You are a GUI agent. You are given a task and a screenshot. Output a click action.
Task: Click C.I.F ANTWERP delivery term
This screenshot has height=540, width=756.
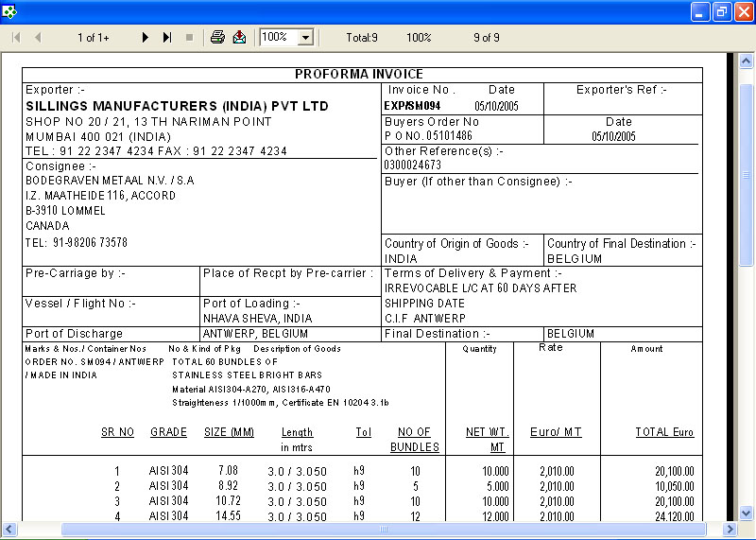pyautogui.click(x=424, y=319)
